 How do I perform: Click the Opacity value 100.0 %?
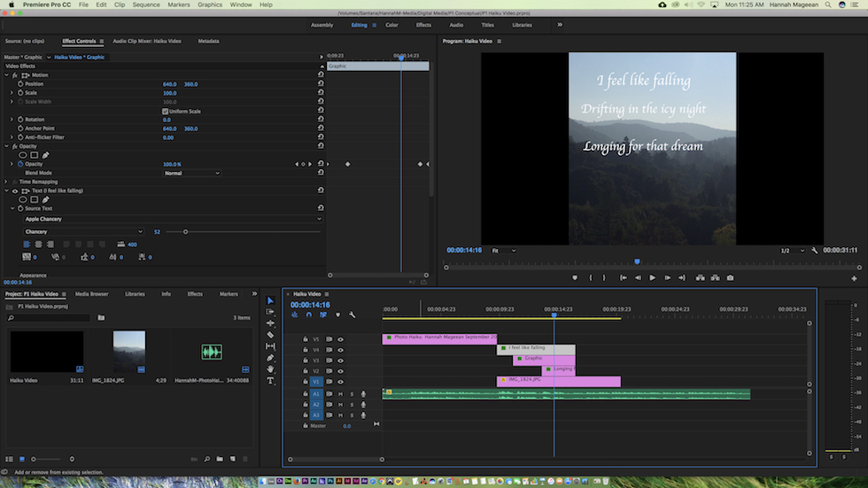point(172,165)
